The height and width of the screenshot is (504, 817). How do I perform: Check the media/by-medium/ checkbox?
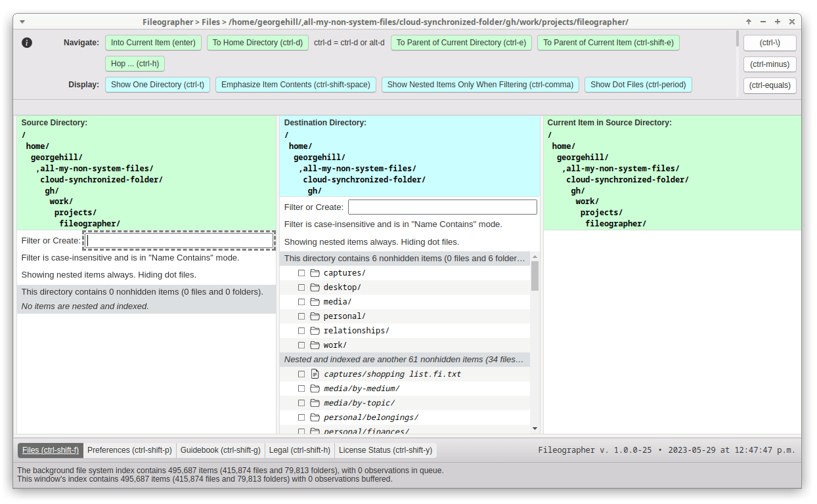pos(301,388)
